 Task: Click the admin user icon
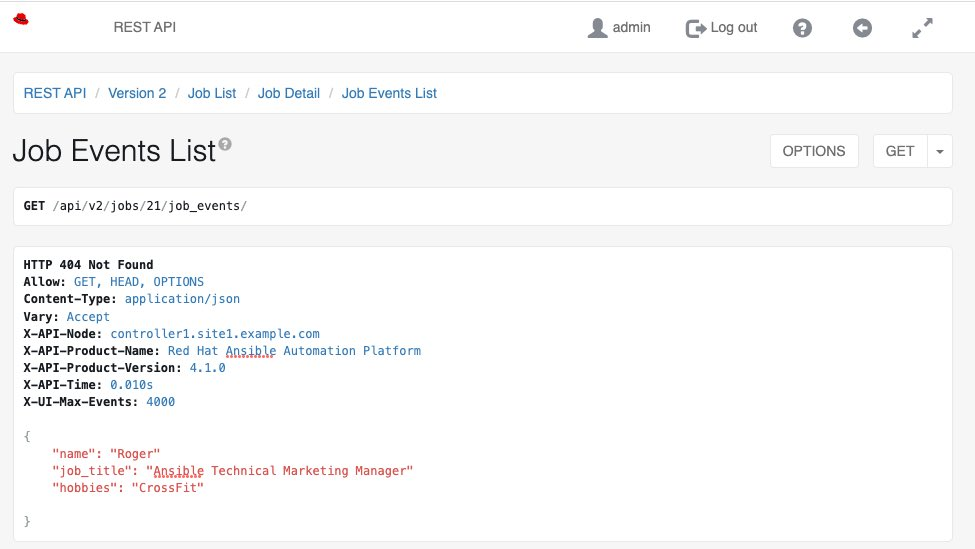[597, 28]
